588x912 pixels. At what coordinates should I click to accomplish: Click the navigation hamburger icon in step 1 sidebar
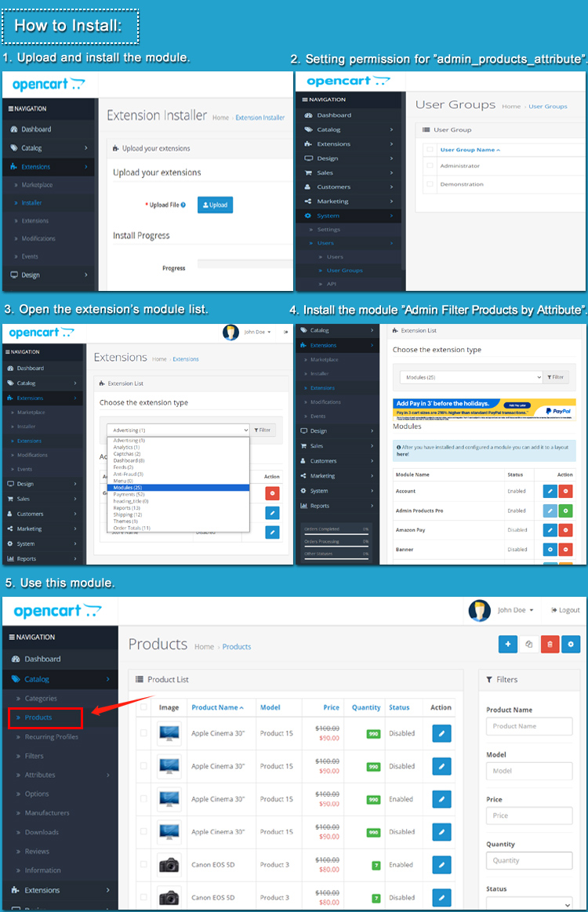tap(10, 109)
